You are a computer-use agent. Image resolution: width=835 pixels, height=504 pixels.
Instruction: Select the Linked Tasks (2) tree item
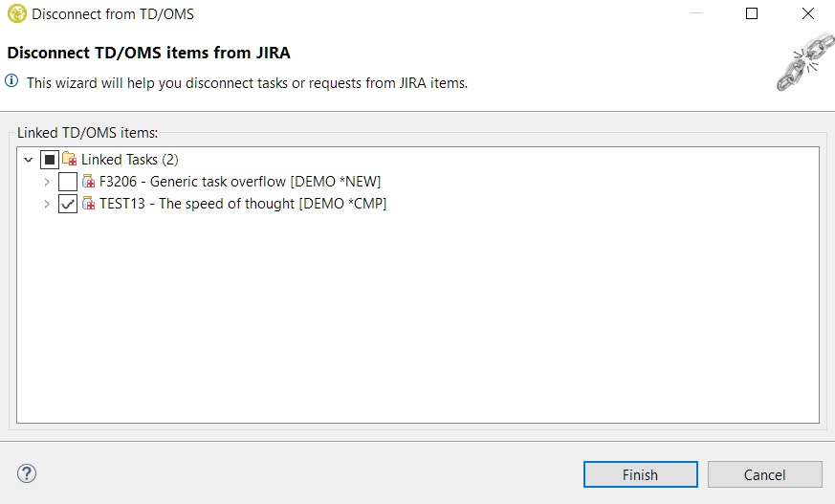[129, 160]
